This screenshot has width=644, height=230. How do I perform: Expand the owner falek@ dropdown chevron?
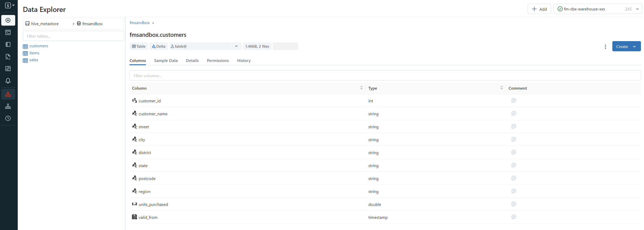click(236, 46)
